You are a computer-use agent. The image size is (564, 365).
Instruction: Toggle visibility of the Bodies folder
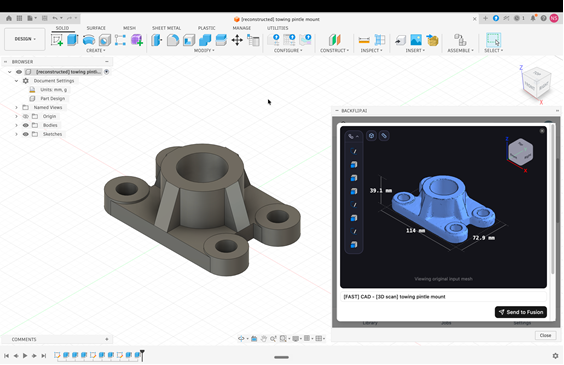26,125
